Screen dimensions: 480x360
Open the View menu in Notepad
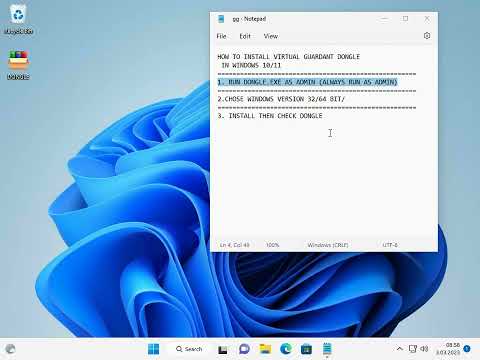pyautogui.click(x=271, y=36)
